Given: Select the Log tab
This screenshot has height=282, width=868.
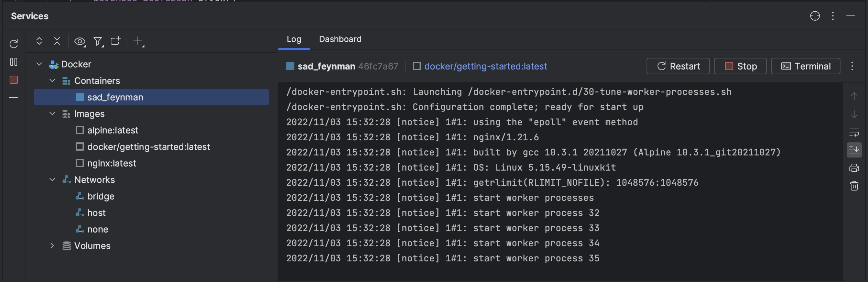Looking at the screenshot, I should coord(294,39).
